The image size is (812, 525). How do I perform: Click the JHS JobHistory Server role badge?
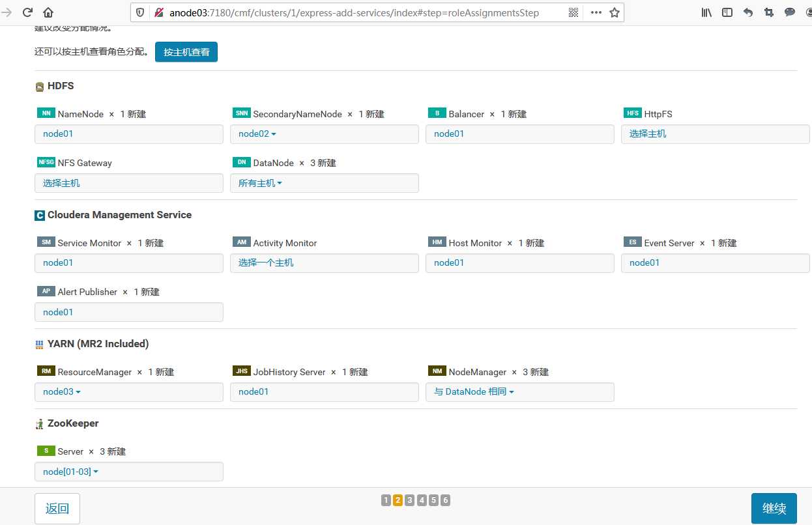pyautogui.click(x=241, y=371)
